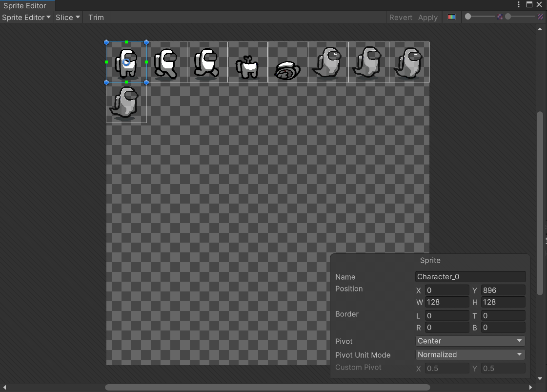Viewport: 547px width, 392px height.
Task: Click the up arrow of vertical scrollbar
Action: 540,29
